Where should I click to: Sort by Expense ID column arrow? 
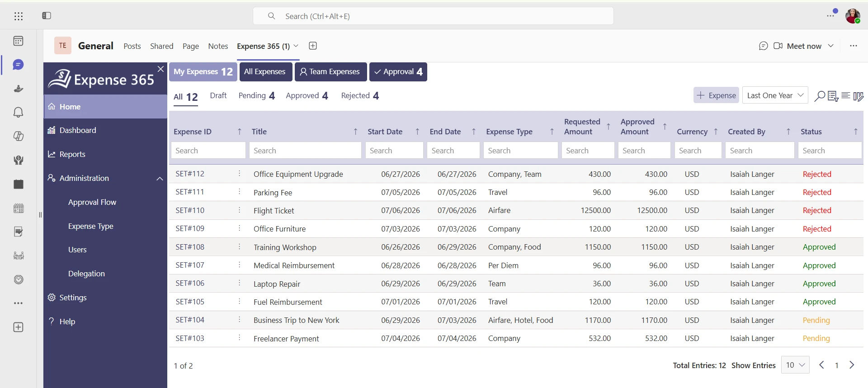coord(240,132)
